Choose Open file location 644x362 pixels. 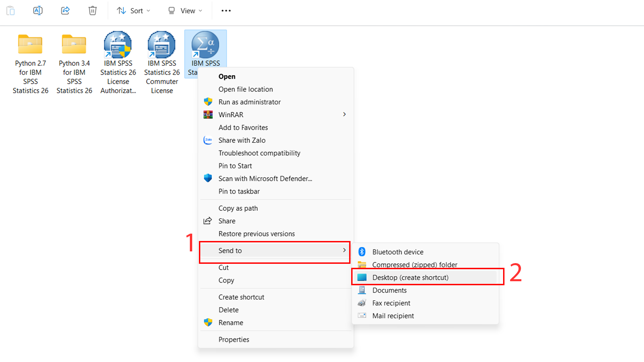click(x=275, y=89)
